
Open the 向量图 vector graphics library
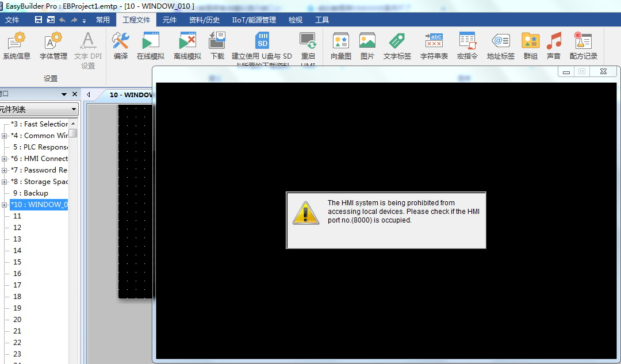(x=341, y=45)
